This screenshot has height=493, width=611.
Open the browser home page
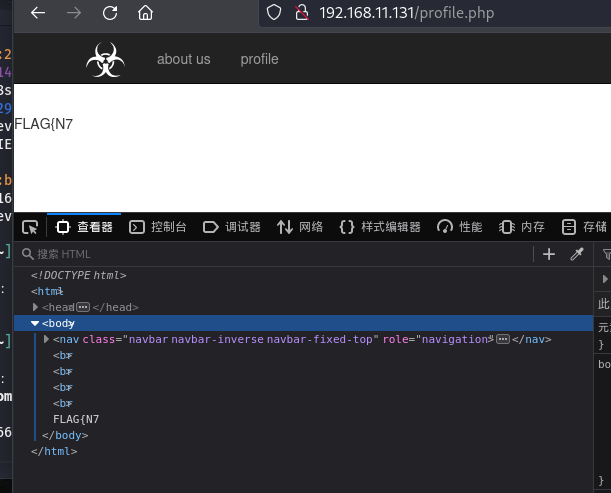145,13
